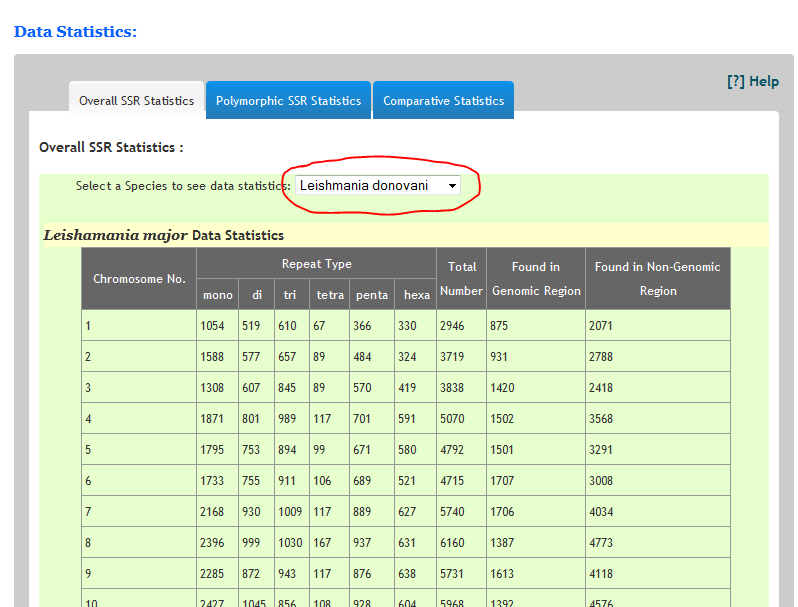The height and width of the screenshot is (607, 798).
Task: Click the penta column header
Action: (x=372, y=295)
